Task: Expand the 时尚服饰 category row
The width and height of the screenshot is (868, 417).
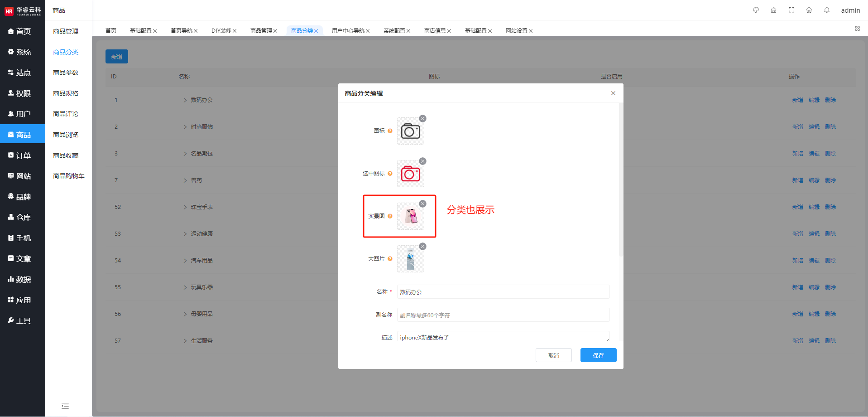Action: point(185,127)
